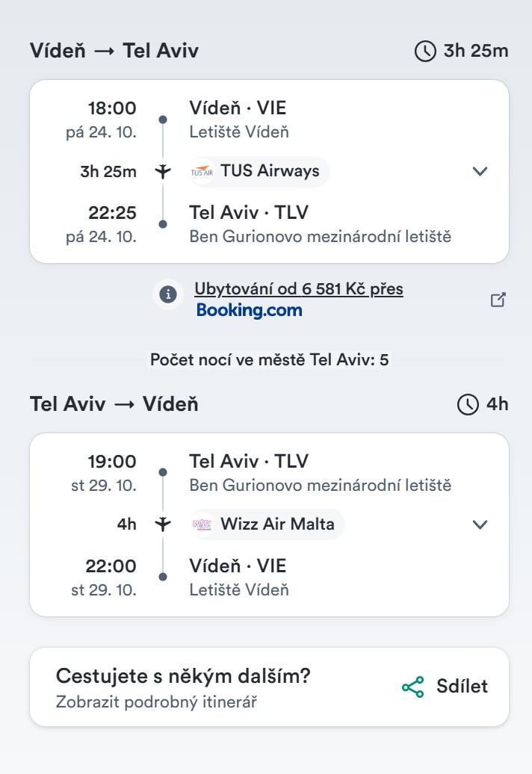Open the external link icon for Booking.com
The height and width of the screenshot is (774, 532).
498,300
